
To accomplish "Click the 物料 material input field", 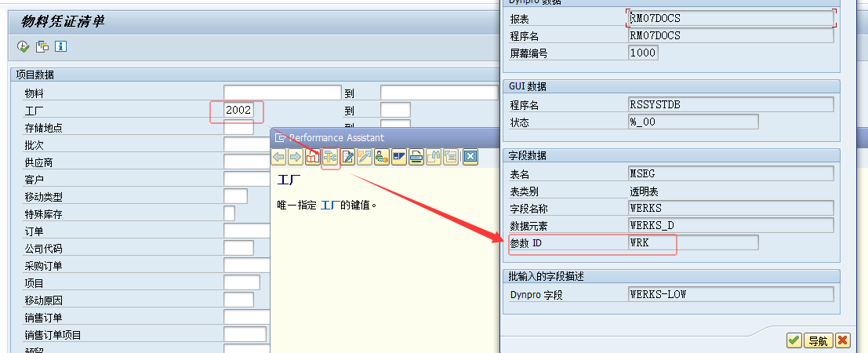I will tap(281, 93).
